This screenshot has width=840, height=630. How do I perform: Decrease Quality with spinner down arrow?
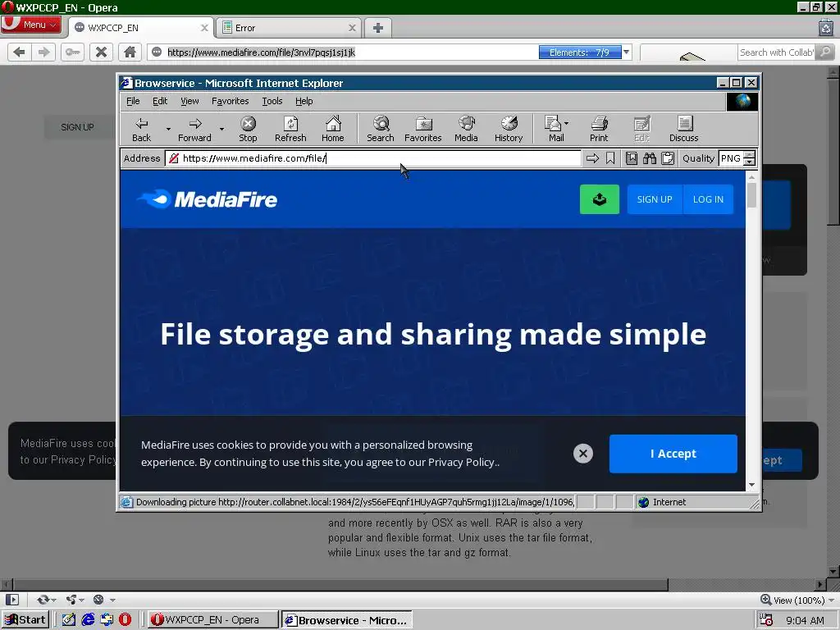pyautogui.click(x=750, y=162)
